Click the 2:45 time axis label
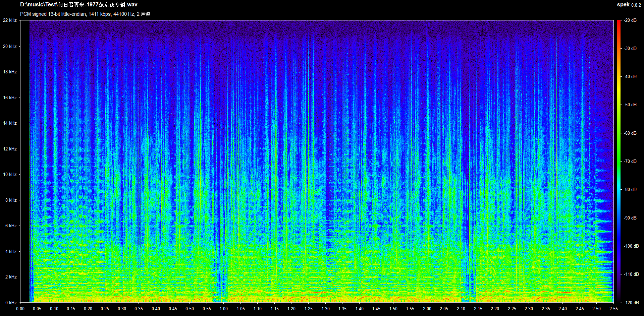Viewport: 644px width, 316px height. [x=580, y=309]
